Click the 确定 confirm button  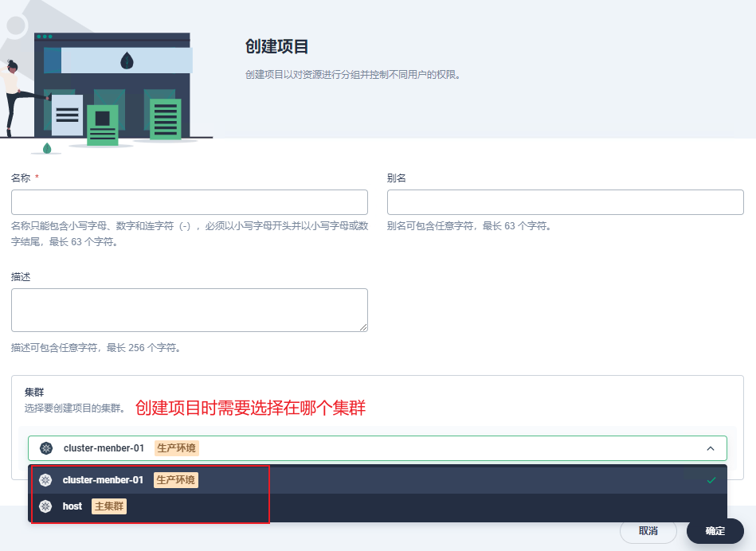pos(715,531)
